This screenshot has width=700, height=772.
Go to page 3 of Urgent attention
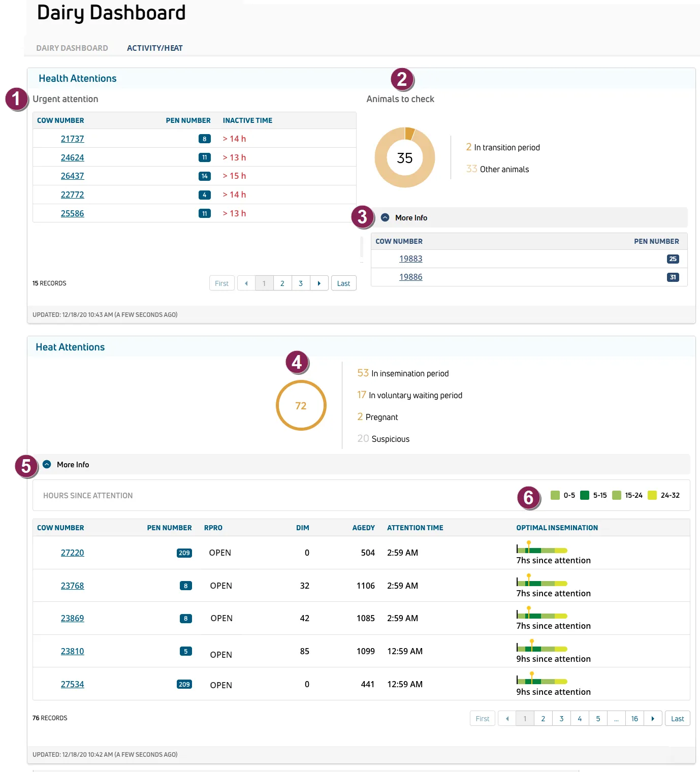(301, 283)
